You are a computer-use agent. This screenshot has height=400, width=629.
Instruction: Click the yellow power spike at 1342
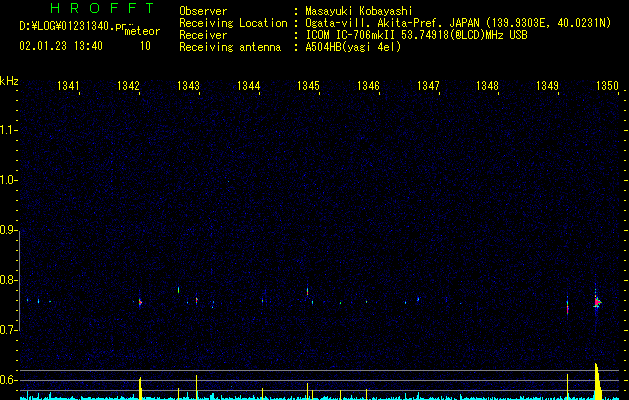[140, 388]
